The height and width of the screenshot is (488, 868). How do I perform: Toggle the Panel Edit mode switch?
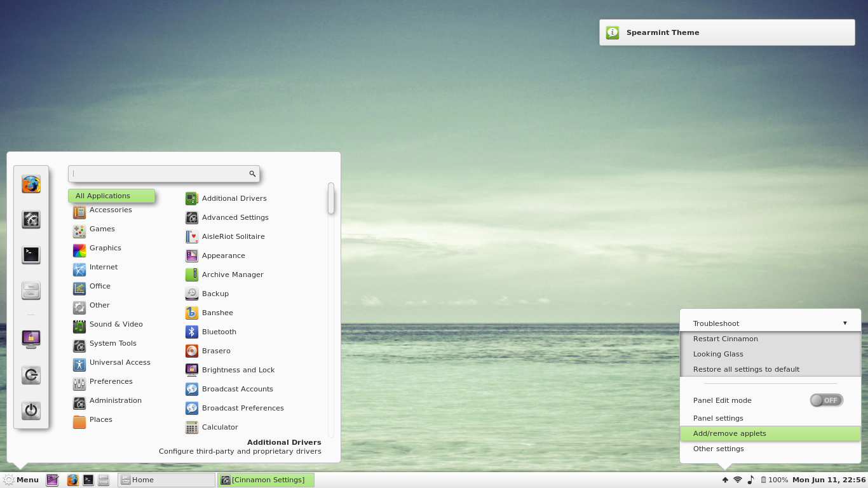(826, 400)
